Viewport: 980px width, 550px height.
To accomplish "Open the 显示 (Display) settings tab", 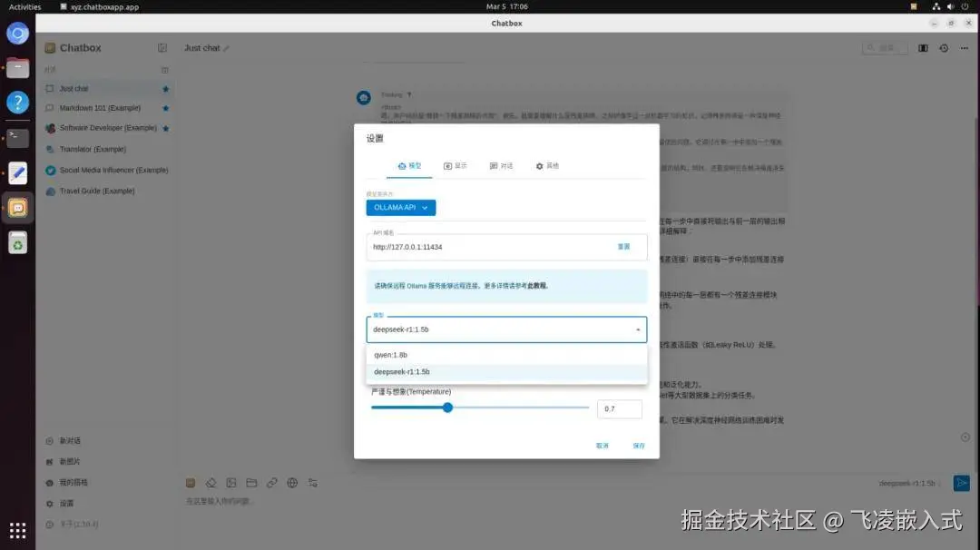I will (455, 165).
